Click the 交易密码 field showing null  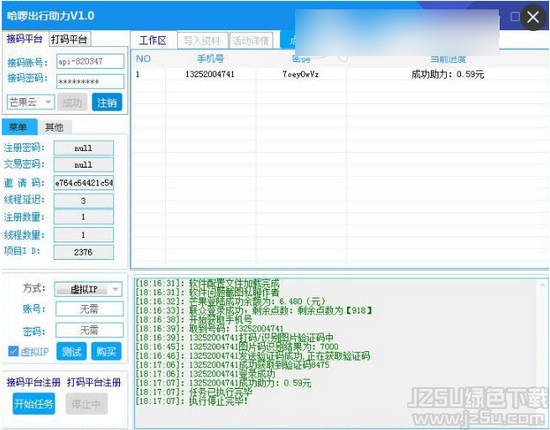83,164
